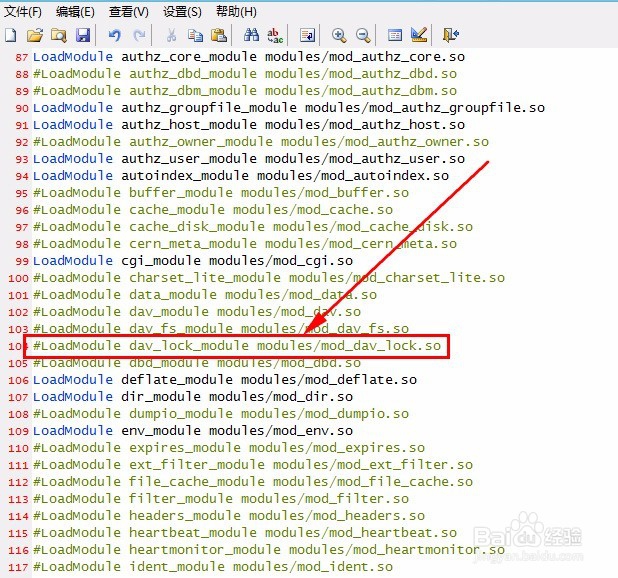
Task: Copy selection with toolbar icon
Action: (x=195, y=35)
